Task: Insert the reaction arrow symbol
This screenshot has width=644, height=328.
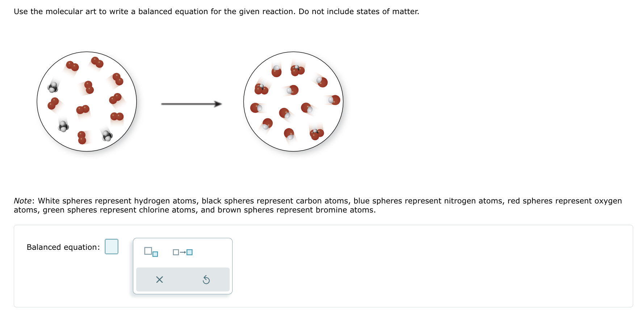Action: tap(183, 252)
